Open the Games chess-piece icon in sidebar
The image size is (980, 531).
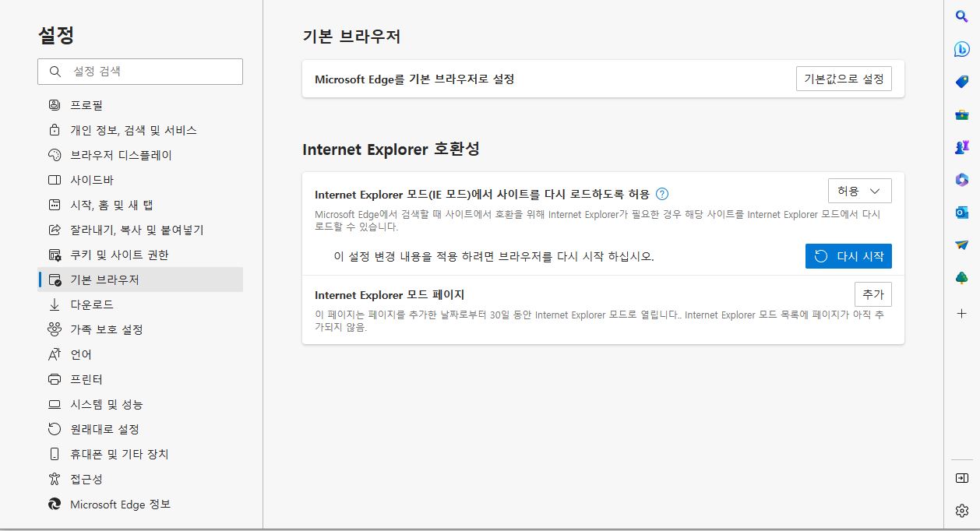(x=961, y=146)
